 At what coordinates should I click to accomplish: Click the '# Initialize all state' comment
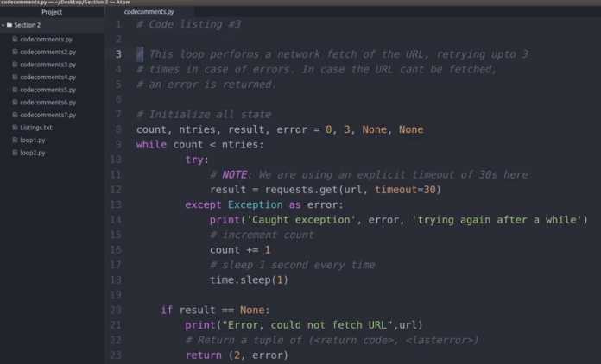pos(204,115)
